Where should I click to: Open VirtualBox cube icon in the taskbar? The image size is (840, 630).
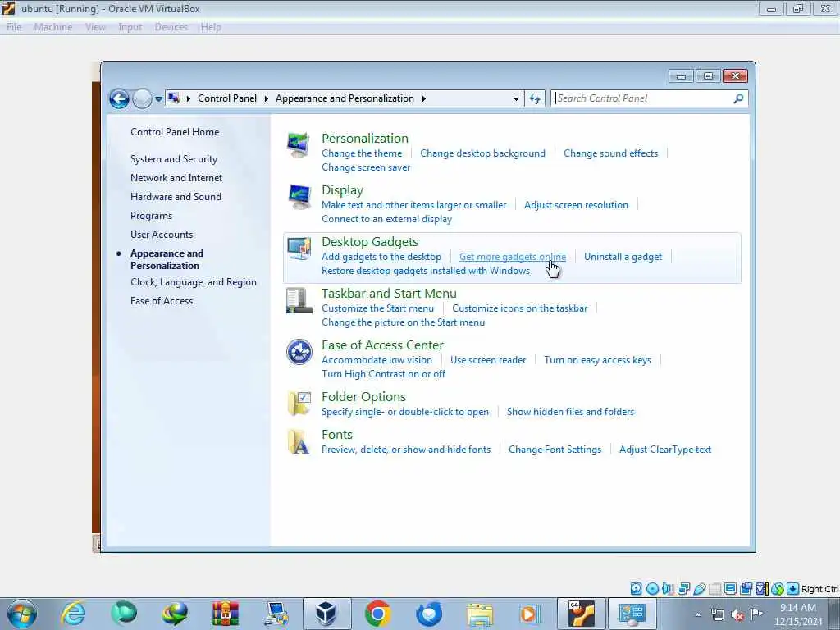[326, 614]
